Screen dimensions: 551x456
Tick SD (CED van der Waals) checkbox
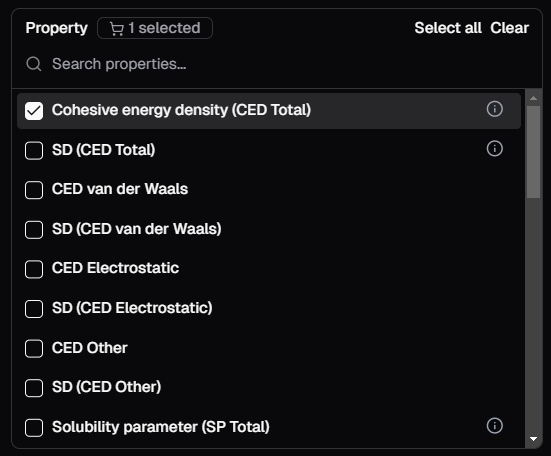point(34,230)
